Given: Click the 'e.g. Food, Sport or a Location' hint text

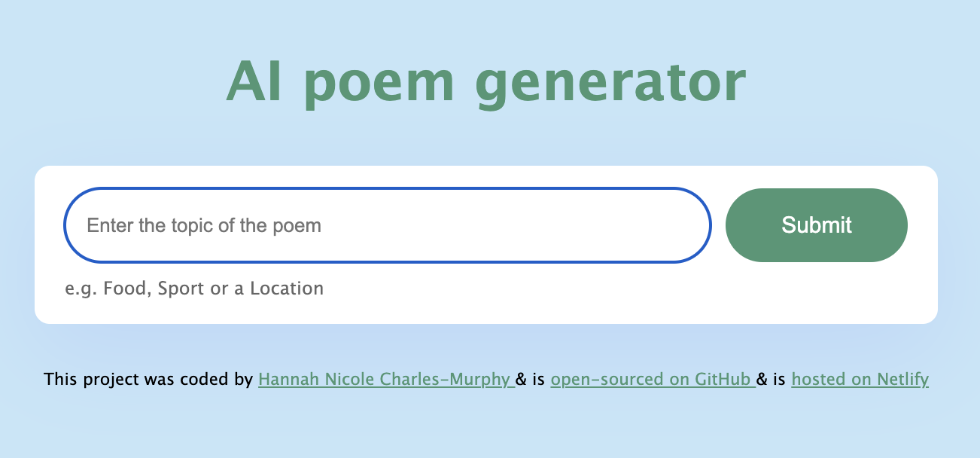Looking at the screenshot, I should click(194, 288).
